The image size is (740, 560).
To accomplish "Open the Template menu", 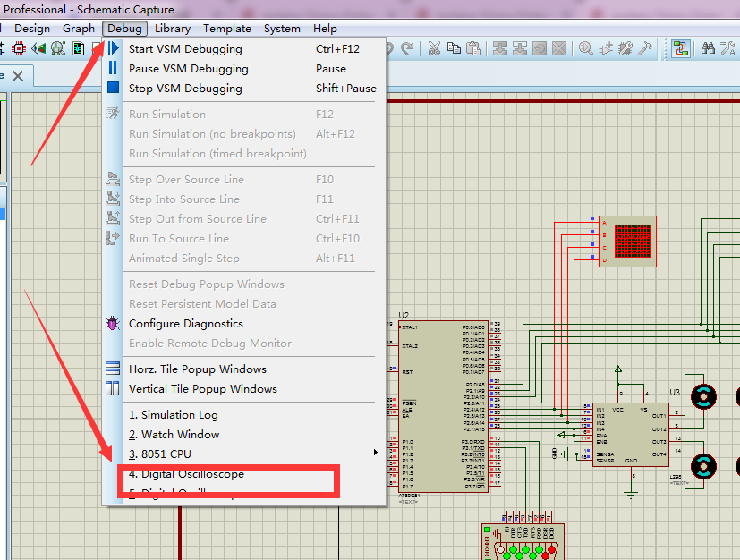I will pos(227,29).
